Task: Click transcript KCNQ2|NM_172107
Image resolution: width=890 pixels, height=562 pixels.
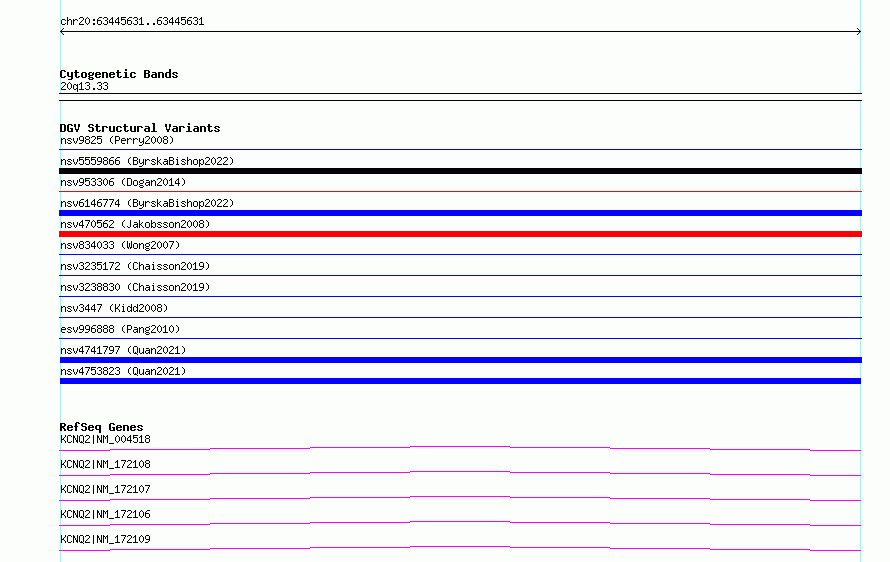Action: (105, 489)
